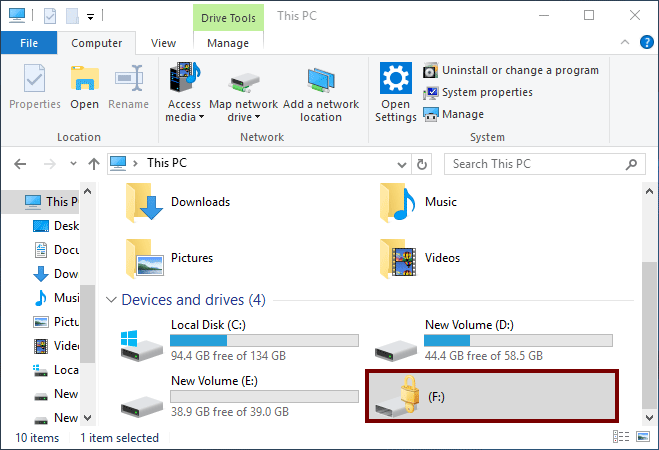Click "38.9 GB free of 39.0 GB" text
Viewport: 659px width, 450px height.
tap(229, 411)
